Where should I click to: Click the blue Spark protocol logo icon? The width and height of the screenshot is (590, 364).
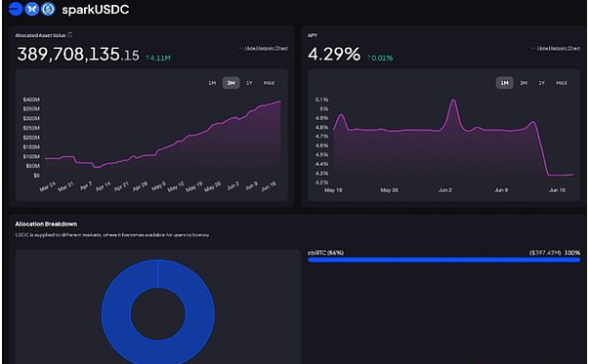pyautogui.click(x=16, y=9)
